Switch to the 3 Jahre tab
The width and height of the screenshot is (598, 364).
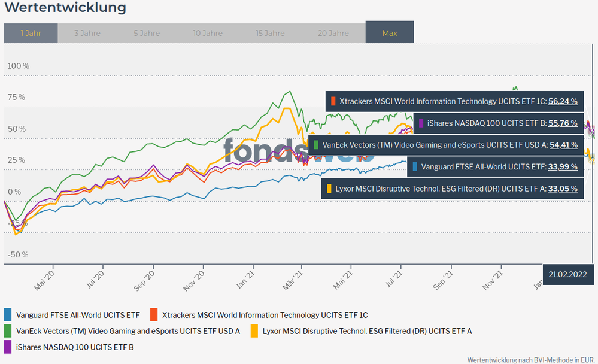(87, 33)
